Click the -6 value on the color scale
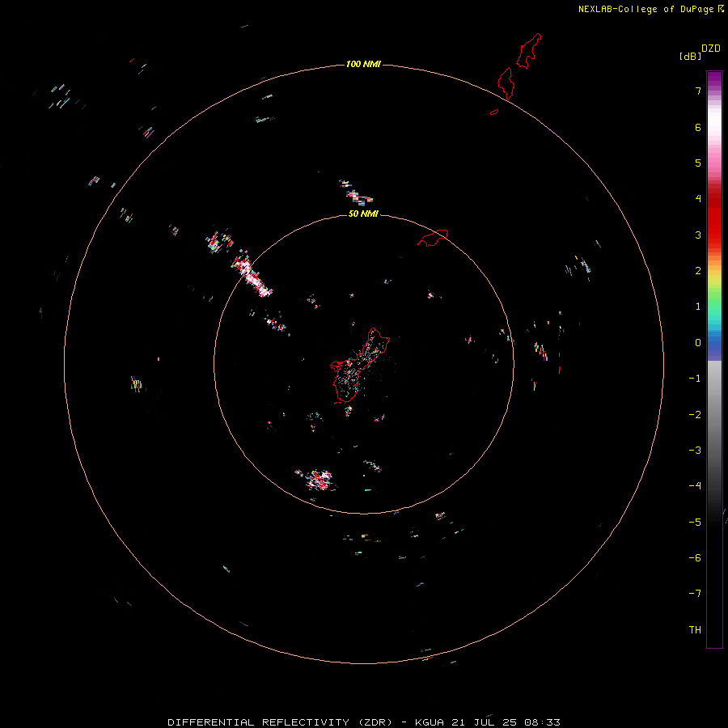The image size is (728, 728). click(695, 558)
